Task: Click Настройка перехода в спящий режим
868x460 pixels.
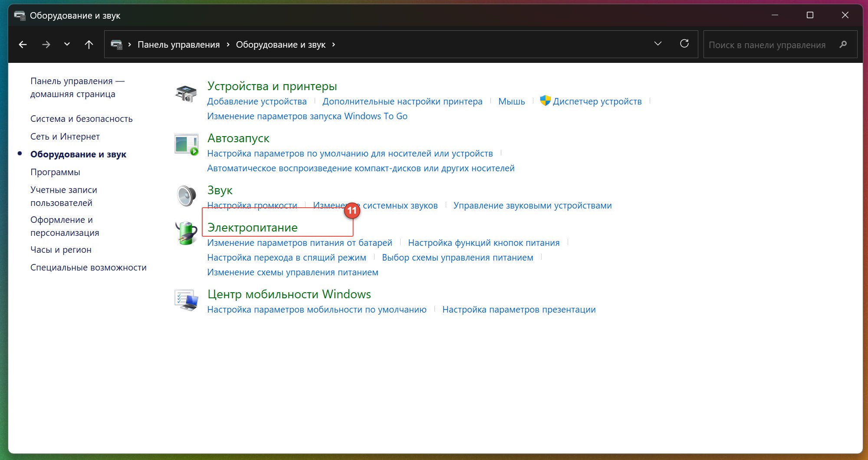Action: click(x=287, y=258)
